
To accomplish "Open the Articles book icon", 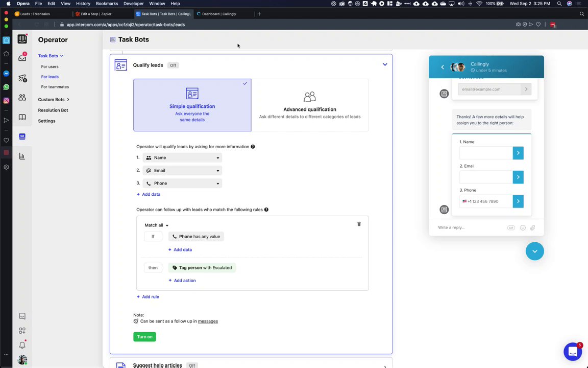I will tap(22, 117).
